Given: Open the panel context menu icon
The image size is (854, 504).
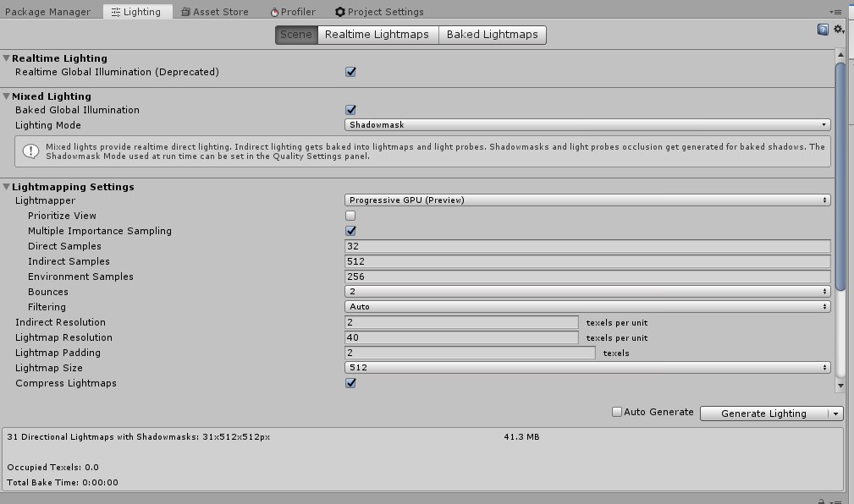Looking at the screenshot, I should (835, 12).
